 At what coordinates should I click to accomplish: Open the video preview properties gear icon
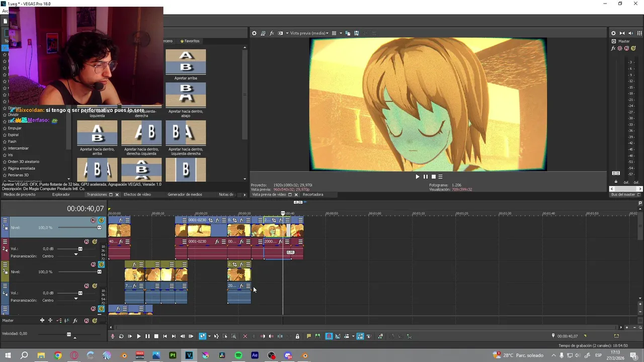pos(254,33)
